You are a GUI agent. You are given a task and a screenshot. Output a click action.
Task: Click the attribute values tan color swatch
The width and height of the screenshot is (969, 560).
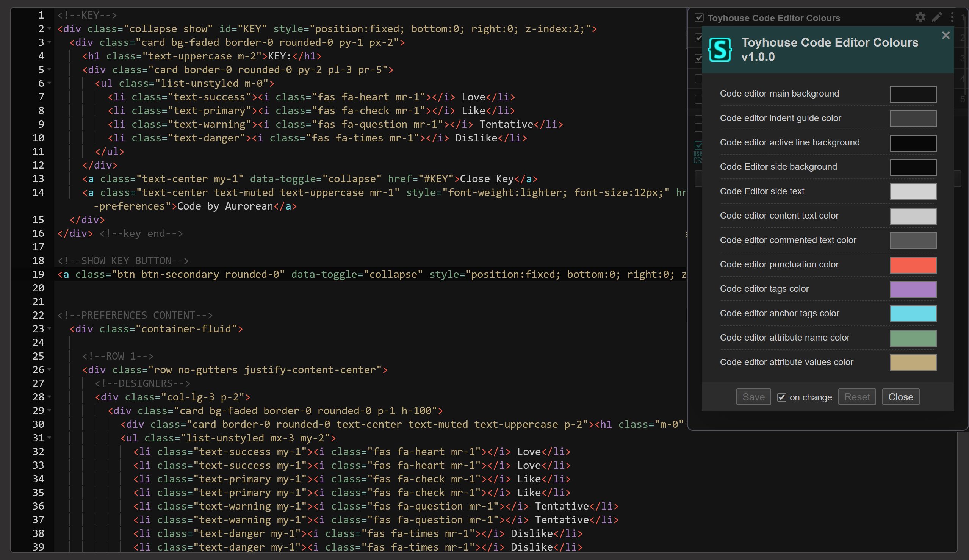[913, 361]
